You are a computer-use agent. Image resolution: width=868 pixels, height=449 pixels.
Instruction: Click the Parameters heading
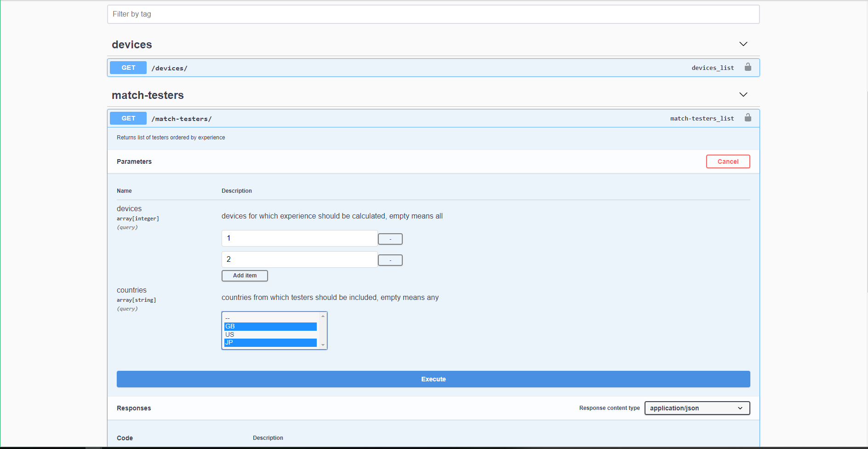pos(134,161)
